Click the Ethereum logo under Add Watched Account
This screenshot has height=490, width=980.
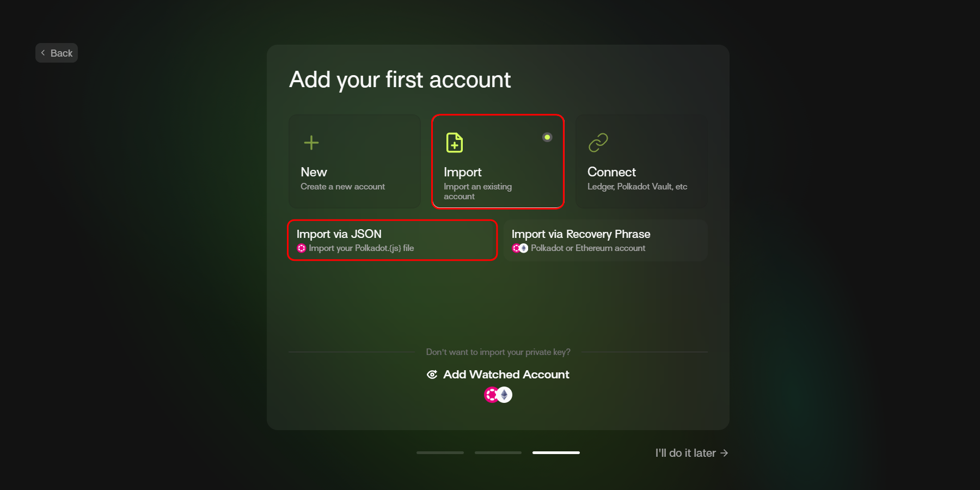(x=505, y=395)
